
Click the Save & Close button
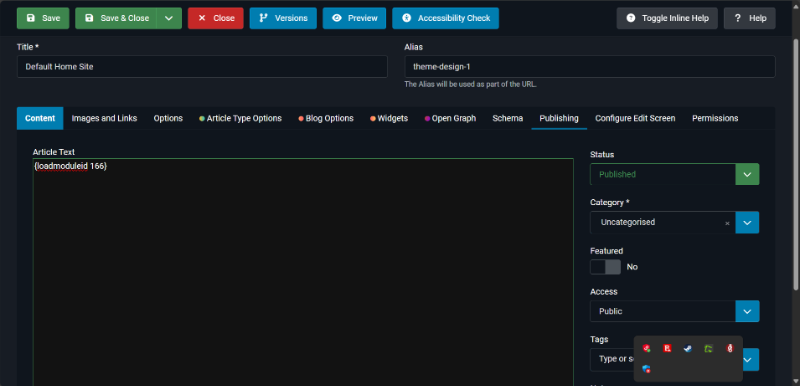click(x=116, y=18)
